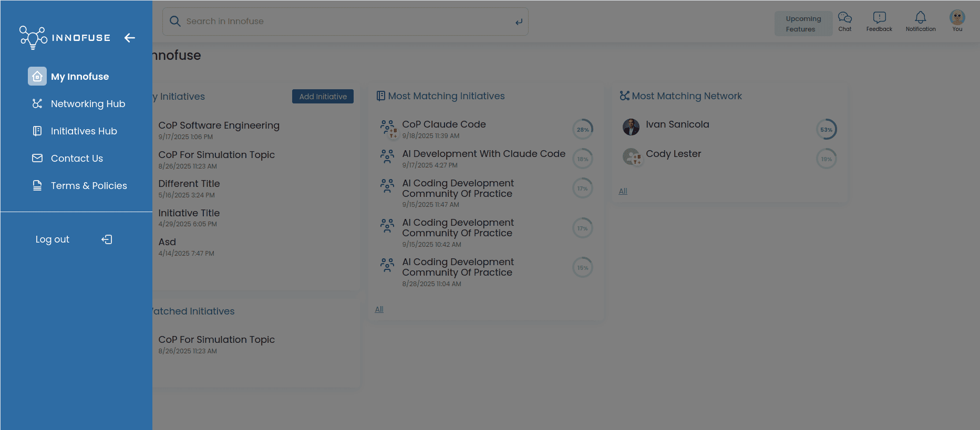Click the 28% match indicator for CoP Claude Code

click(x=582, y=129)
